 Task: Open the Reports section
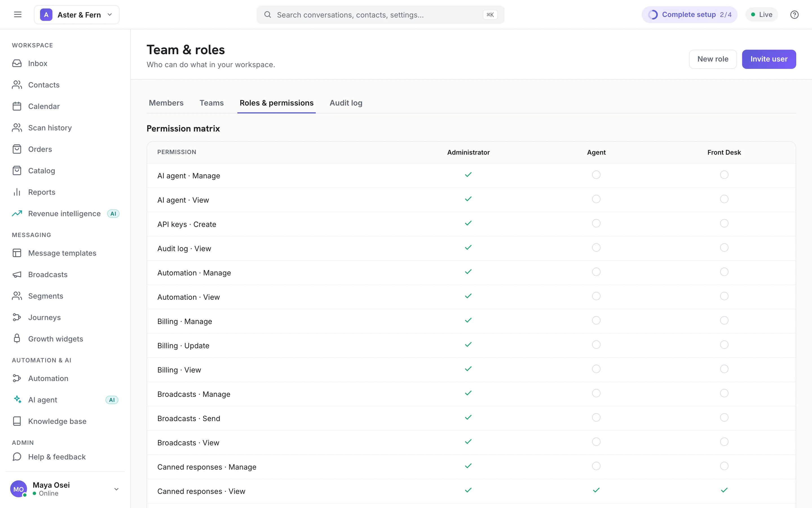pos(65,192)
